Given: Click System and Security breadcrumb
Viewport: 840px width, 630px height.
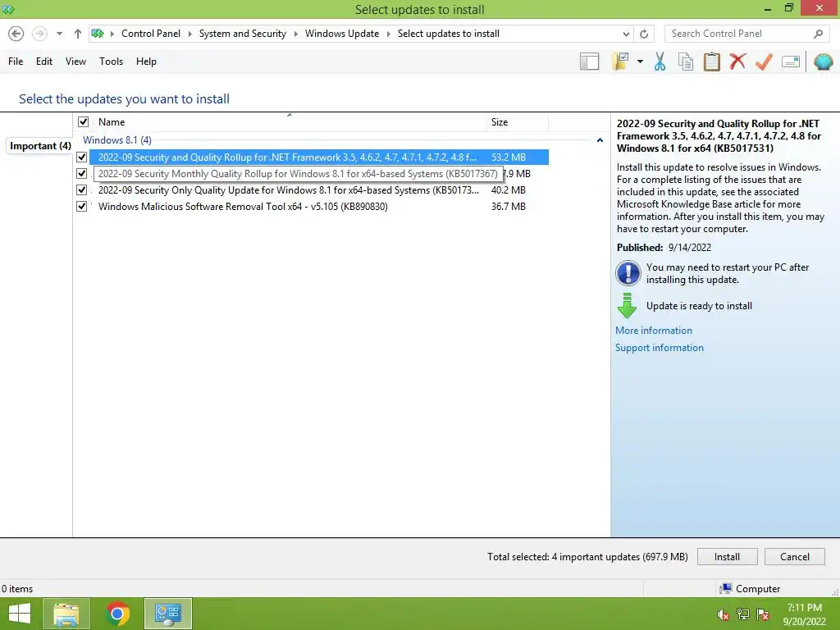Looking at the screenshot, I should coord(243,34).
